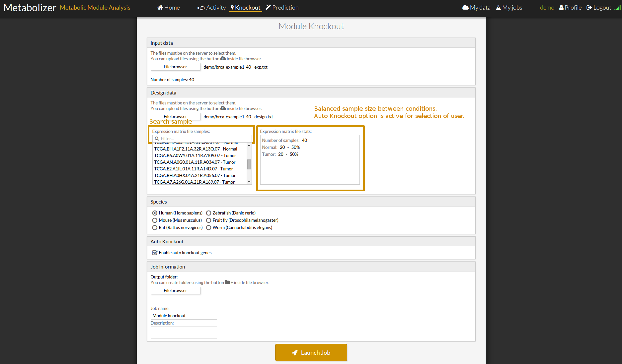This screenshot has width=622, height=364.
Task: Click the signal bars status icon
Action: [x=617, y=8]
